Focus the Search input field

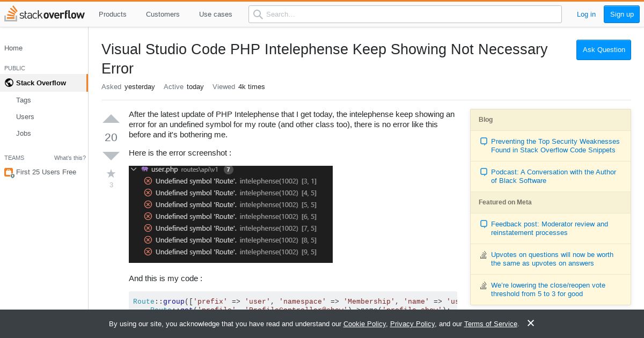pyautogui.click(x=405, y=14)
